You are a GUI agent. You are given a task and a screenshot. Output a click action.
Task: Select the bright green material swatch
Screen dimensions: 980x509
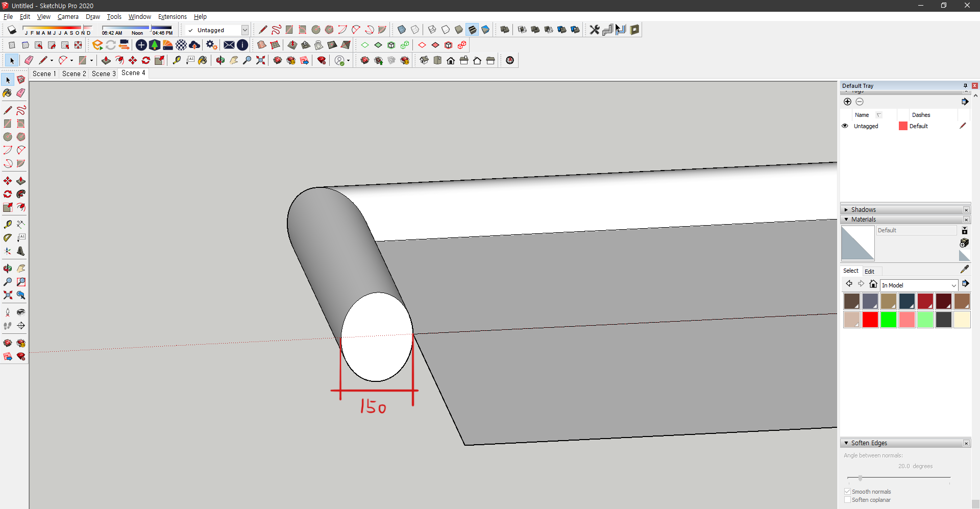(x=888, y=320)
